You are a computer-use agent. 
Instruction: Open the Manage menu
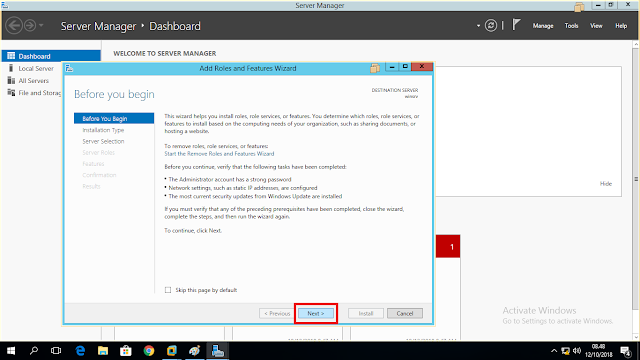(542, 26)
